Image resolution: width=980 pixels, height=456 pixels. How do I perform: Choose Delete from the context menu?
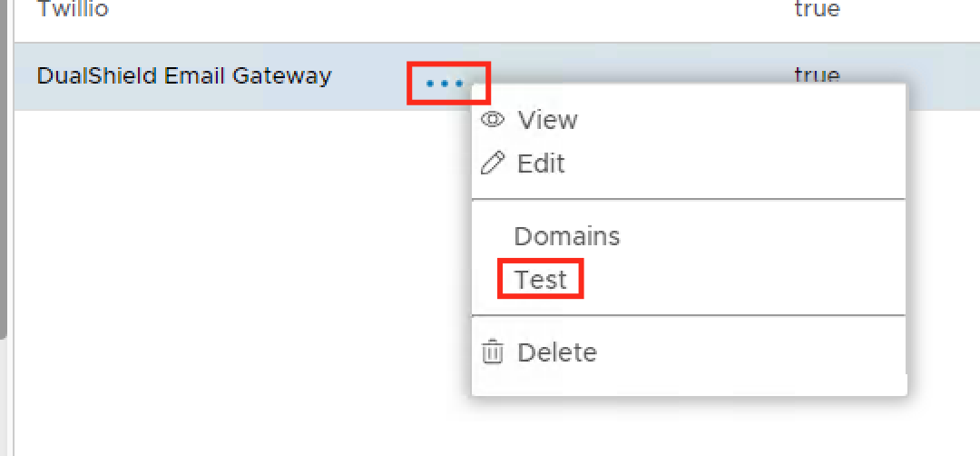pyautogui.click(x=557, y=352)
